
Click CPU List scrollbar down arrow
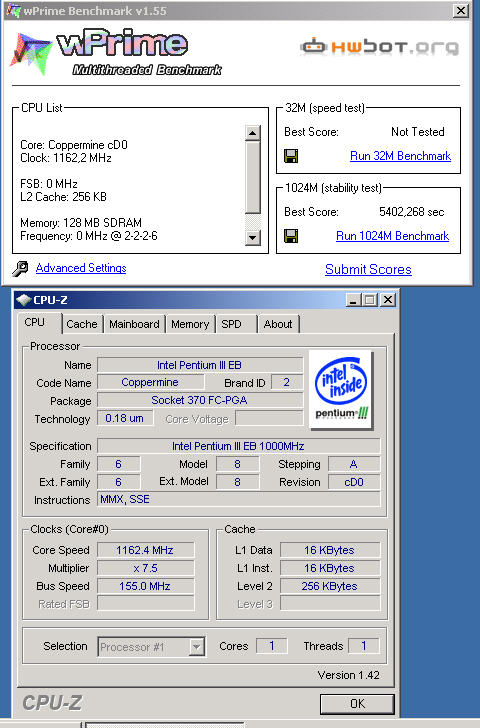tap(253, 238)
